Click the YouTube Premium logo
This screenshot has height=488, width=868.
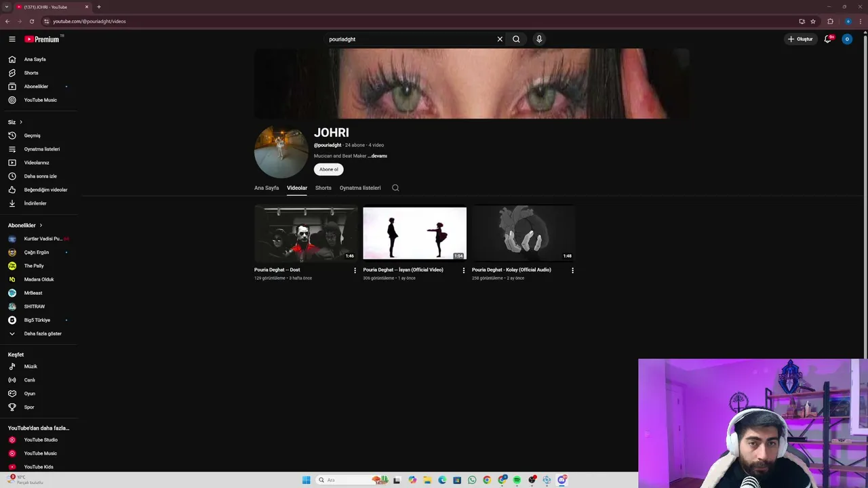(43, 39)
